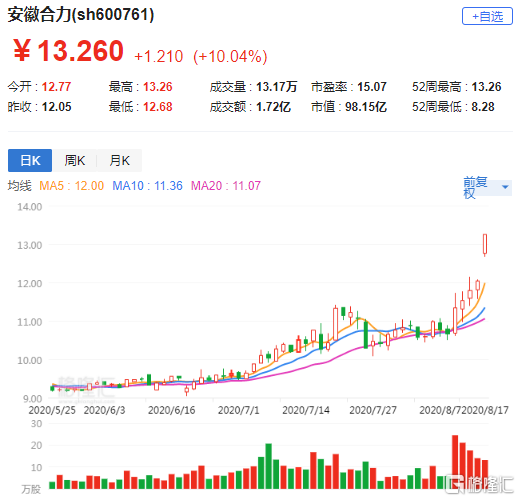
Task: Click the 成交量 value 13.17万
Action: tap(277, 87)
